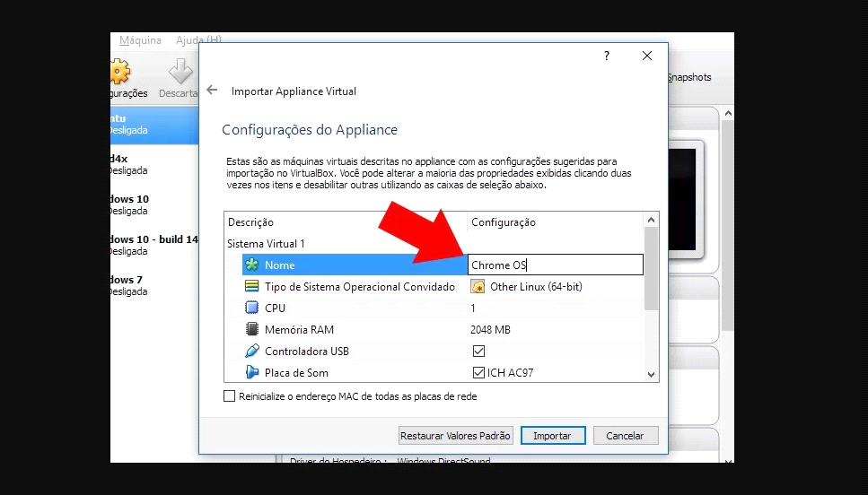Click the CPU row label
The height and width of the screenshot is (495, 868).
pyautogui.click(x=276, y=308)
